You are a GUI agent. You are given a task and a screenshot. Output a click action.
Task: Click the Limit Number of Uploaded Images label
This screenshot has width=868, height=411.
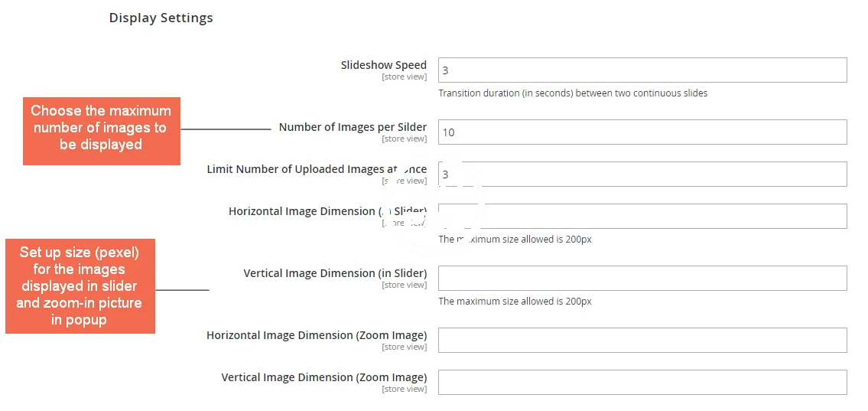click(x=317, y=169)
